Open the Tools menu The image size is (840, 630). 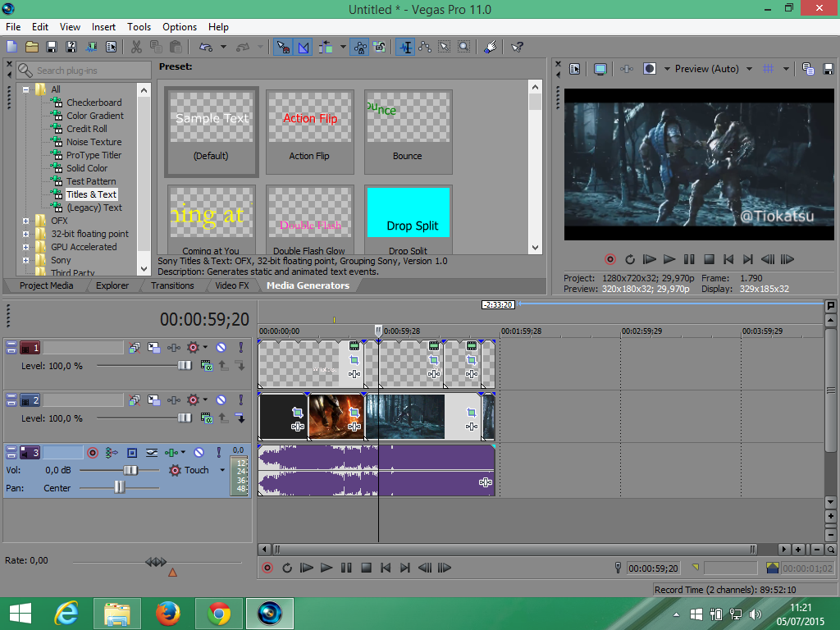tap(139, 27)
